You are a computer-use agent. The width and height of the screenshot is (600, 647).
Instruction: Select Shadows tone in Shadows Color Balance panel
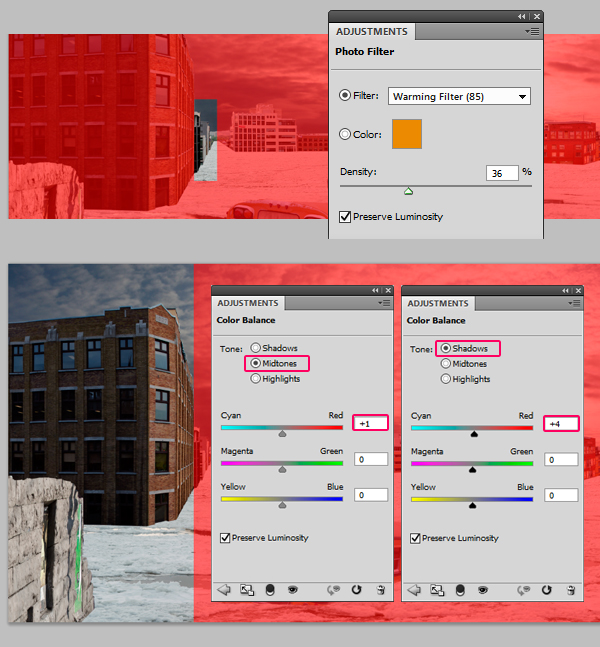click(446, 348)
